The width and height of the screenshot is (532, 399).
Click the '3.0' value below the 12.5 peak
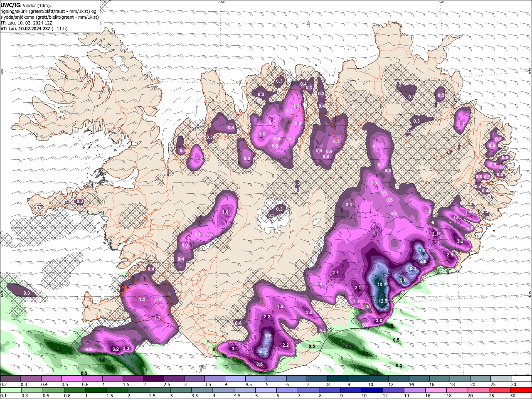pos(379,320)
